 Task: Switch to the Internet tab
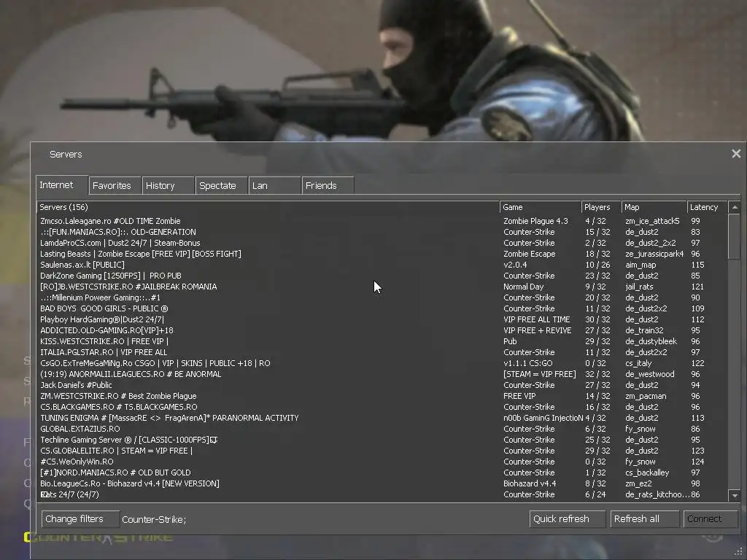click(x=62, y=184)
